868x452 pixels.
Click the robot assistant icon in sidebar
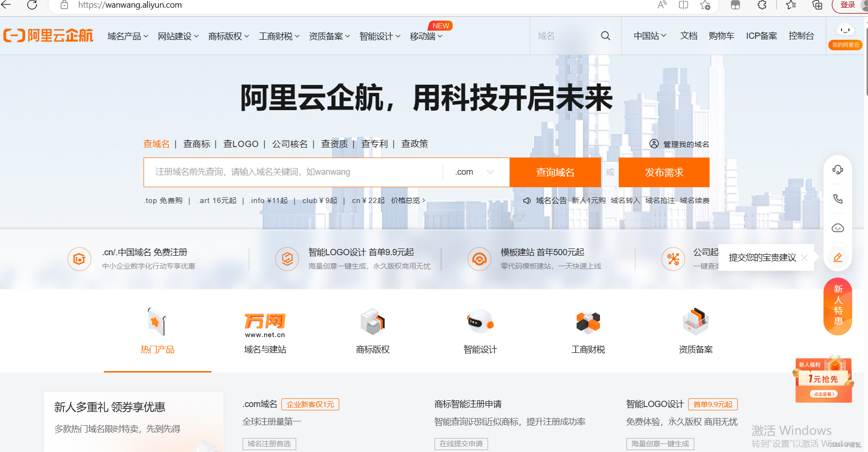pos(838,228)
